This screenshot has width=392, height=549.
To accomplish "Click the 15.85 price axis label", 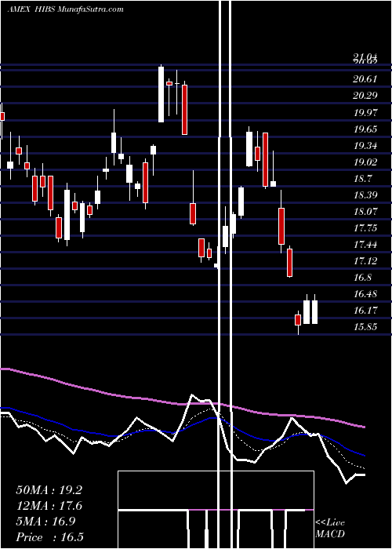I will pos(365,327).
